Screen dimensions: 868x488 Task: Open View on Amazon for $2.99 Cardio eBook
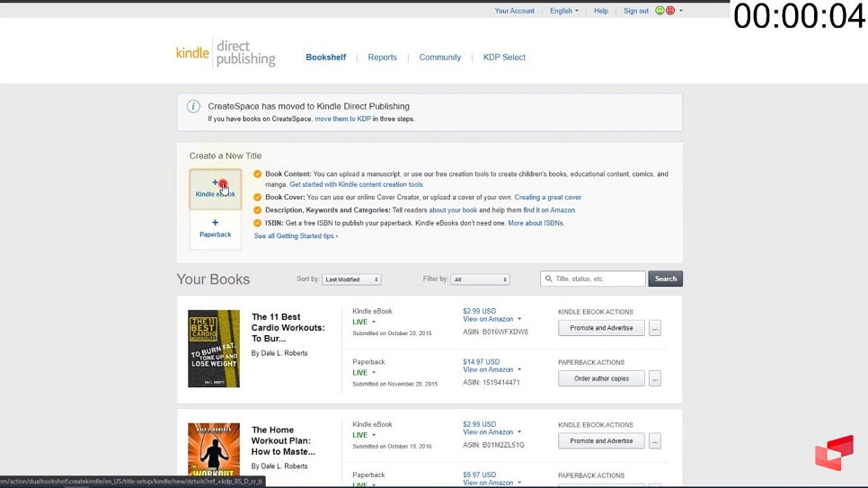492,319
